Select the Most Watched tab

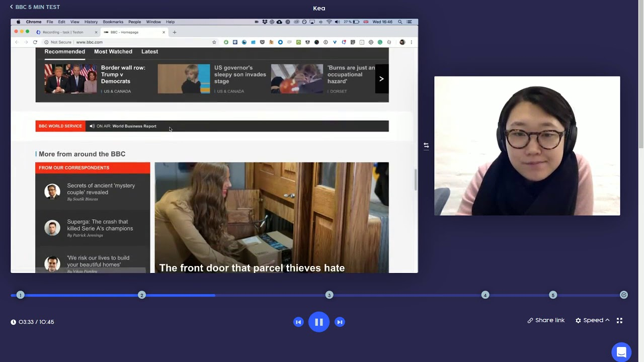[113, 52]
